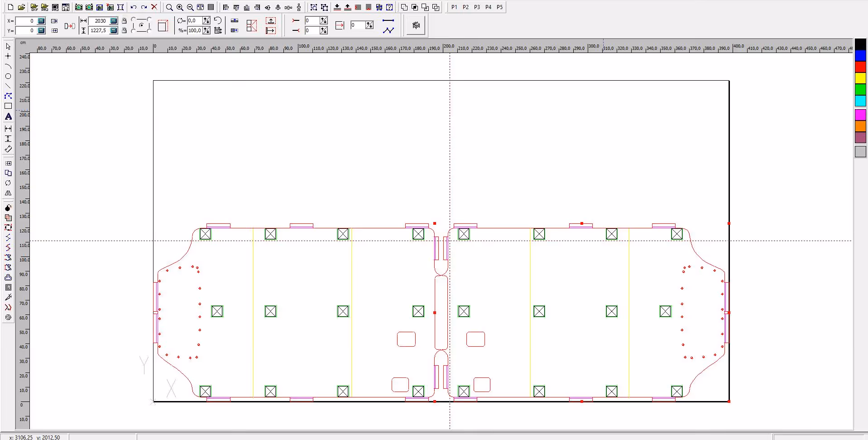Screen dimensions: 868x440
Task: Click the rotation field showing 0,0
Action: 195,20
